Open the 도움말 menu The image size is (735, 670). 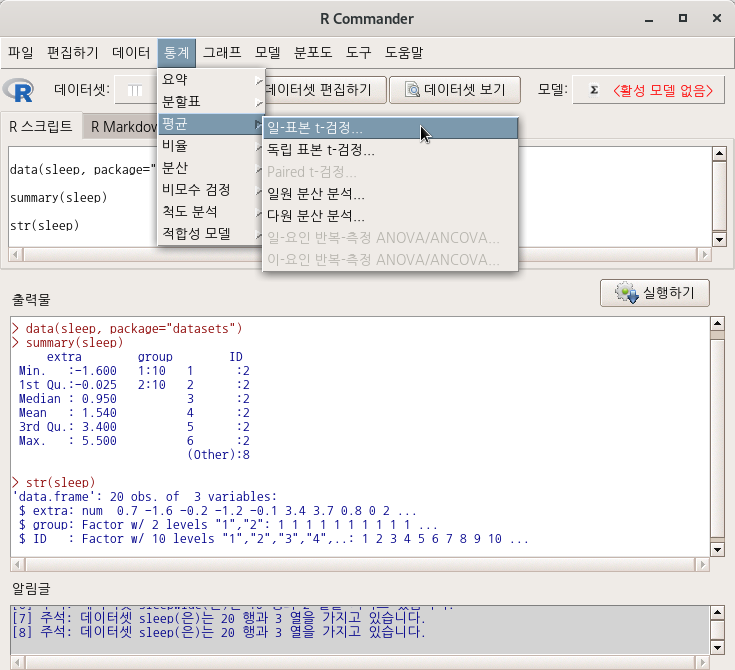coord(404,52)
